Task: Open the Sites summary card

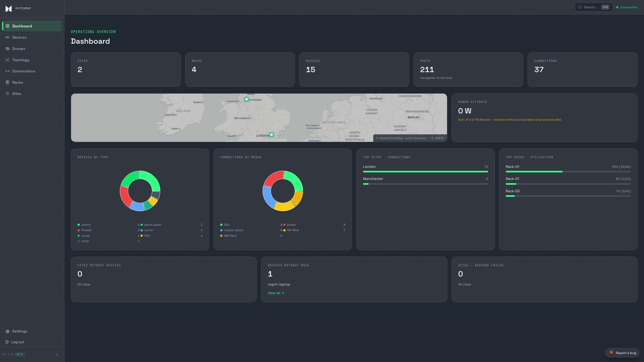Action: pos(126,69)
